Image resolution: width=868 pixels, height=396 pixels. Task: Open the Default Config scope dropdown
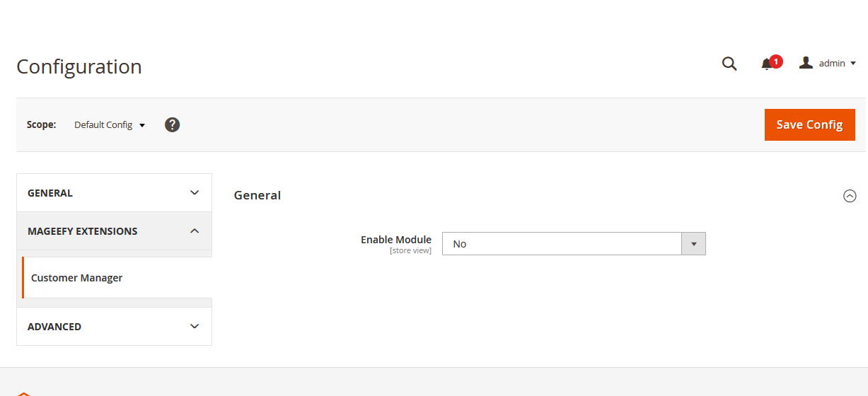(x=110, y=125)
